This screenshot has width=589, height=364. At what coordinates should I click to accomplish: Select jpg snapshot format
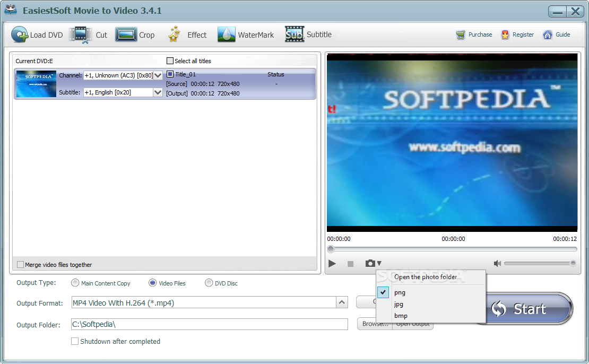399,304
